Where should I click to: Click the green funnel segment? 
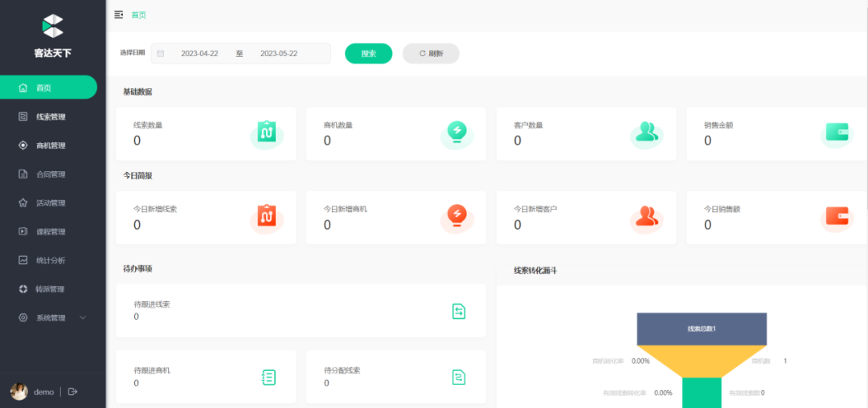[x=702, y=393]
